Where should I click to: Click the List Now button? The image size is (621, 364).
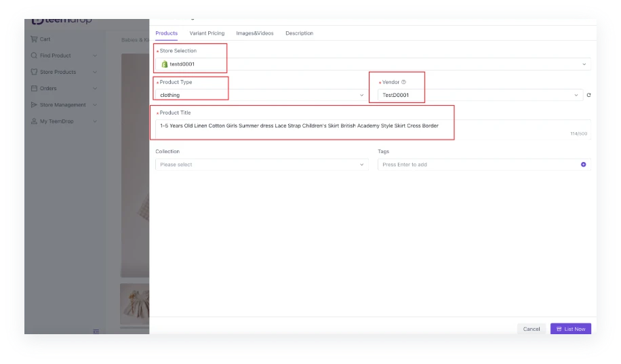pos(571,329)
